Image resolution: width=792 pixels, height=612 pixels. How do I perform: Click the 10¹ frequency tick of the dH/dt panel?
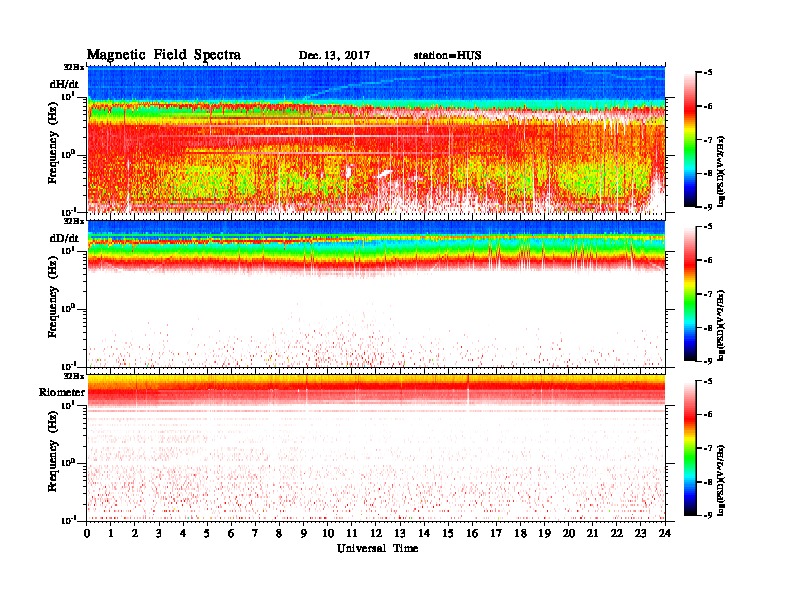click(68, 96)
